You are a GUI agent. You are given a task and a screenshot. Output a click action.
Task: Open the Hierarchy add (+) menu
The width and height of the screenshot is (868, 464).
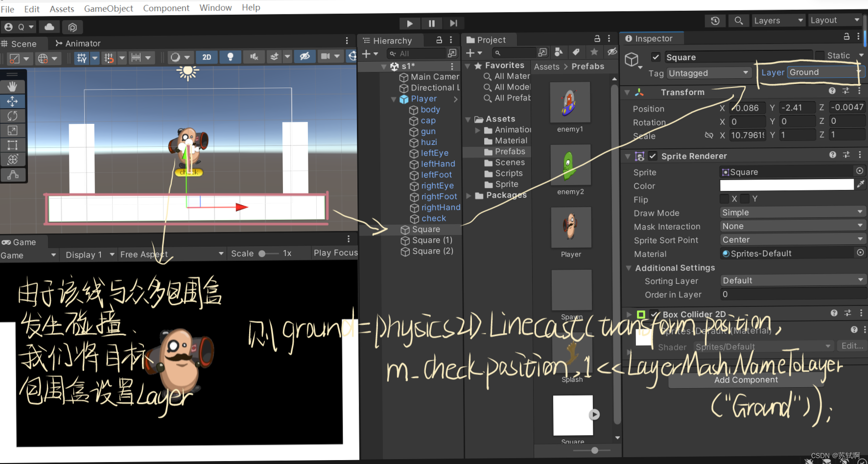click(370, 54)
